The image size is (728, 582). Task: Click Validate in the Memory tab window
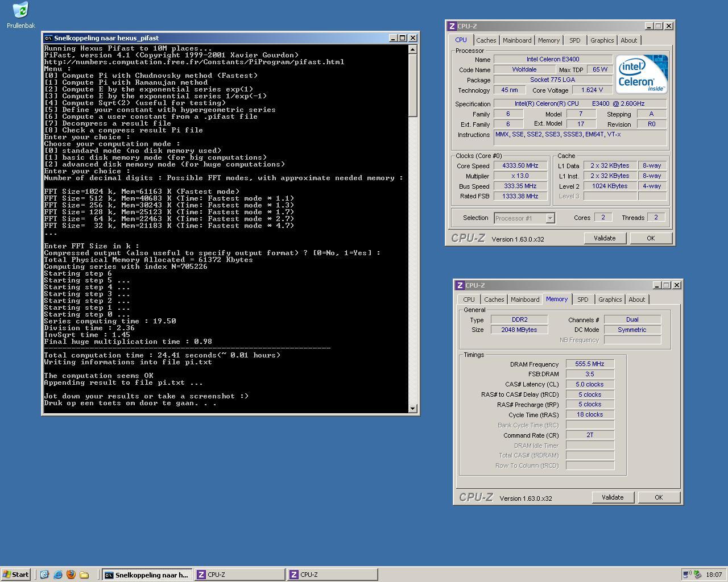click(613, 497)
